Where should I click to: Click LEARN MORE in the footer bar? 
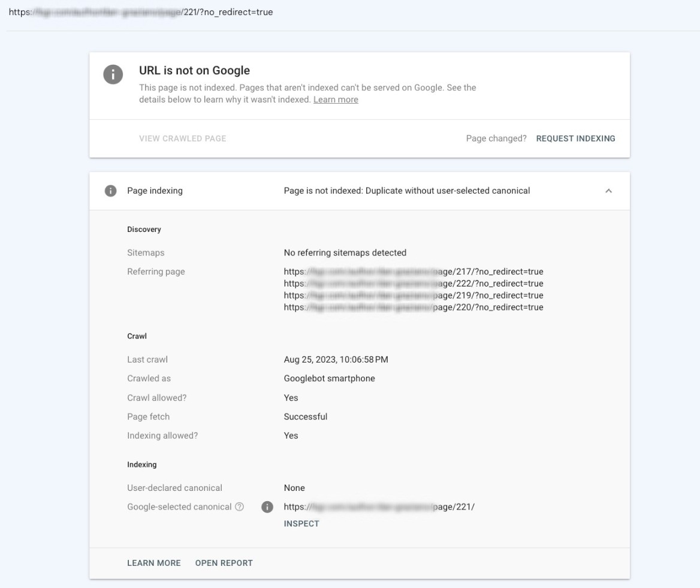pyautogui.click(x=153, y=563)
